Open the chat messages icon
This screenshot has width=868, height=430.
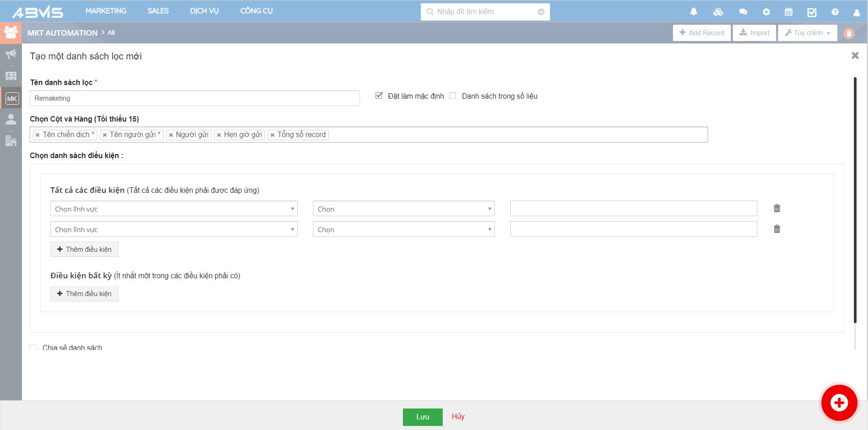743,12
